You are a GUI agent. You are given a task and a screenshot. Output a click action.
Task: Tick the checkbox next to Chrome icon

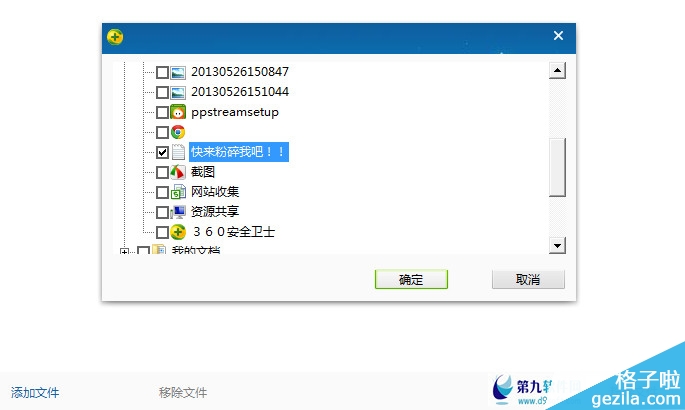tap(162, 132)
